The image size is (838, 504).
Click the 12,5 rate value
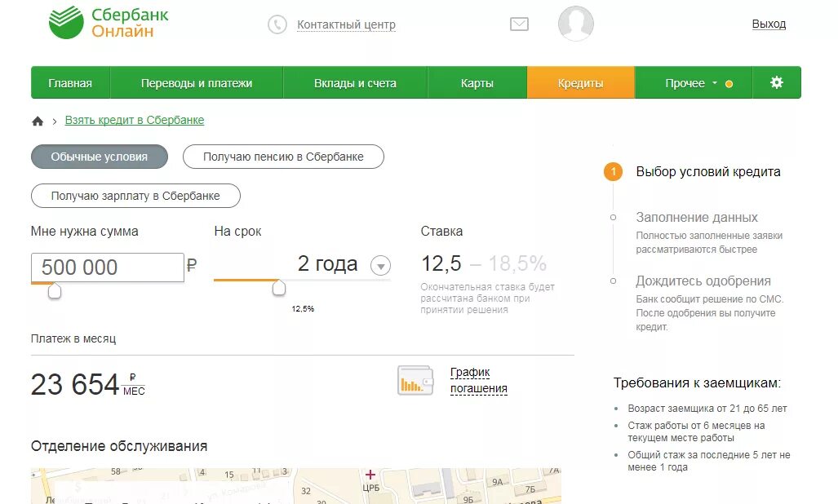pos(441,263)
